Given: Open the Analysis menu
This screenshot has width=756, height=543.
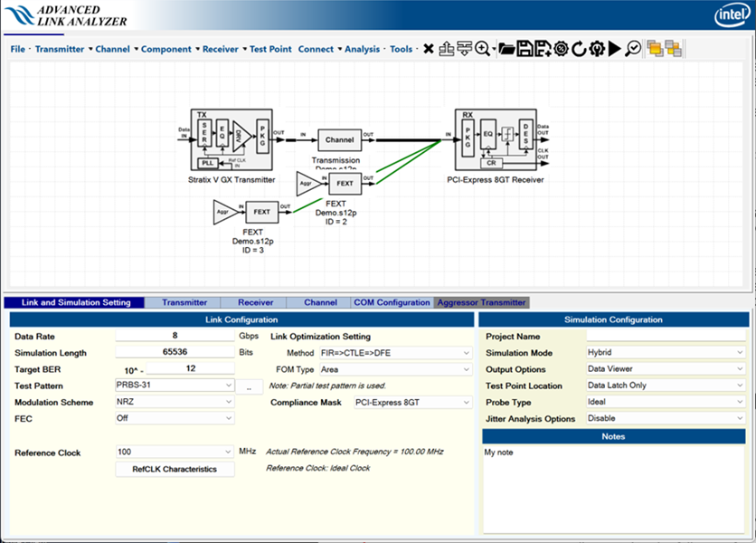Looking at the screenshot, I should [362, 49].
